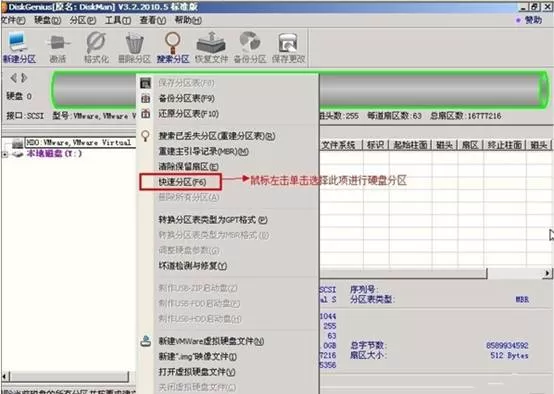
Task: Click the 赞助 link icon
Action: click(x=518, y=20)
